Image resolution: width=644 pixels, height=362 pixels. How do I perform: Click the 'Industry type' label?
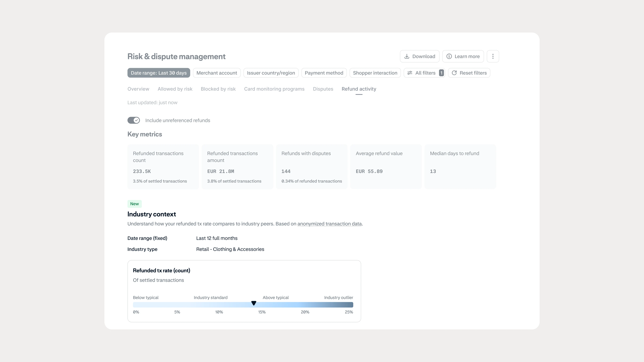pos(142,249)
